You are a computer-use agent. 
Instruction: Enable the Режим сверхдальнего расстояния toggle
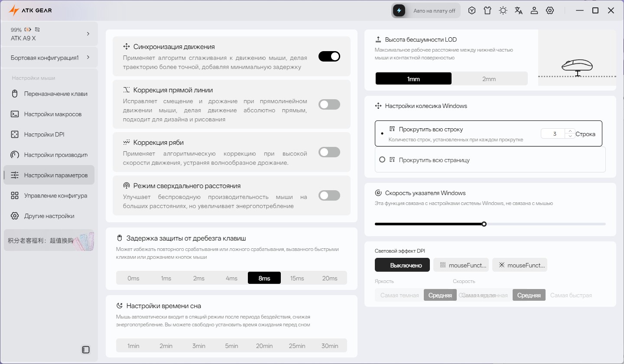point(329,195)
